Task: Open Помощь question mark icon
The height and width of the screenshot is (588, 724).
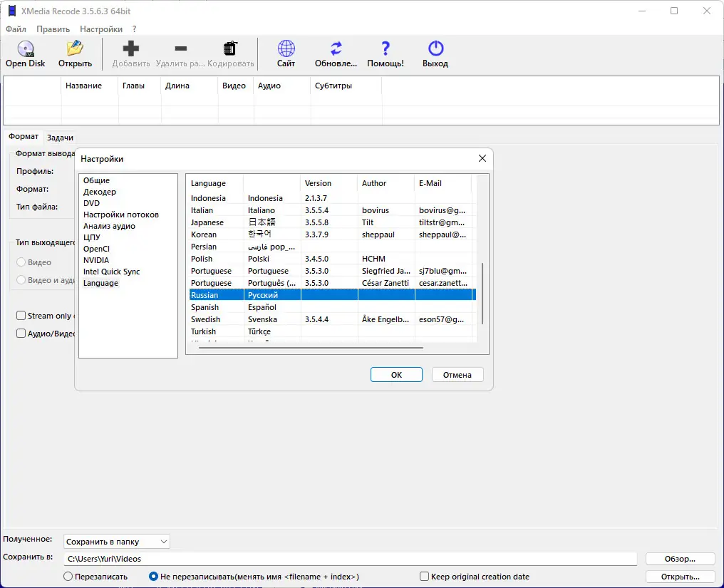Action: tap(386, 48)
